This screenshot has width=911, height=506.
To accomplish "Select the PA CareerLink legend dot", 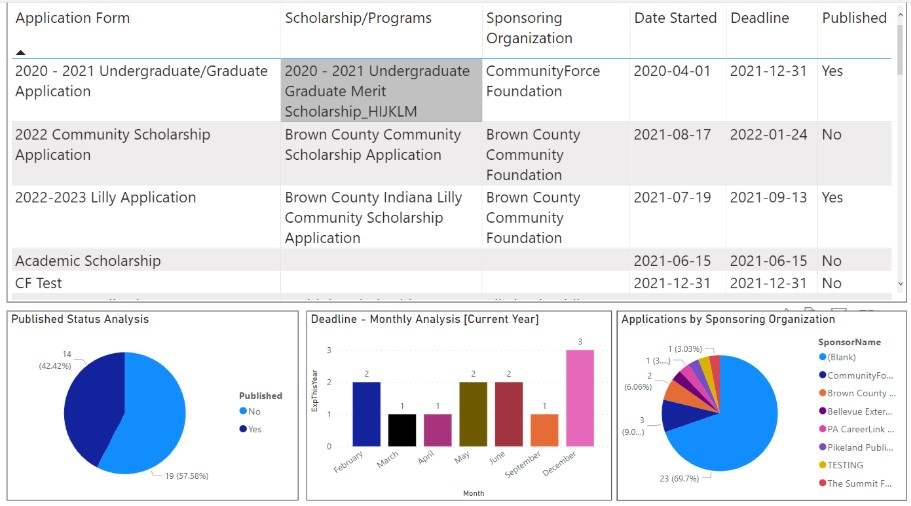I will tap(822, 430).
